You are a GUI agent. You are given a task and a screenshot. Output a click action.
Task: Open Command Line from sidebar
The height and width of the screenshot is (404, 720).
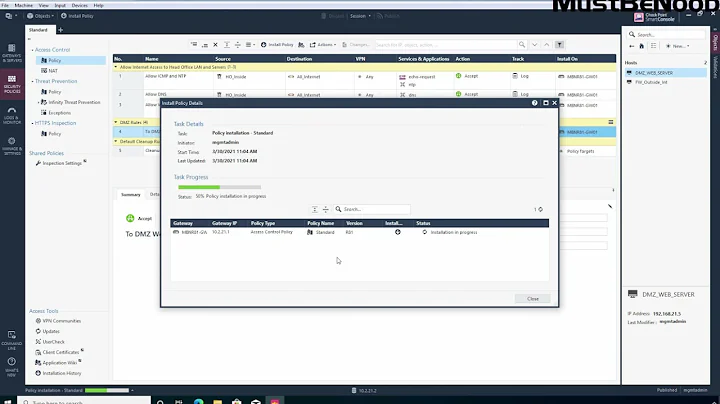[11, 340]
